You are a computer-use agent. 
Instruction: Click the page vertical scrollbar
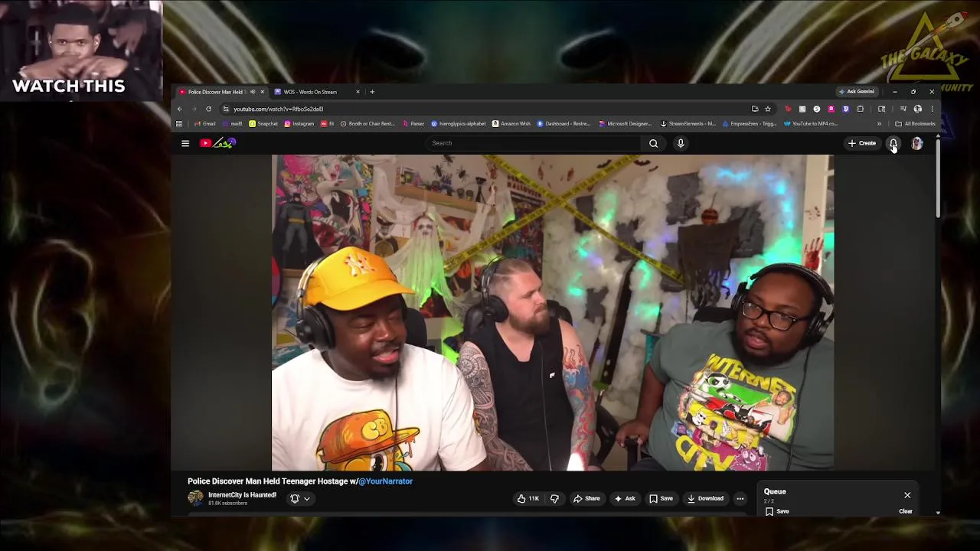[x=937, y=178]
